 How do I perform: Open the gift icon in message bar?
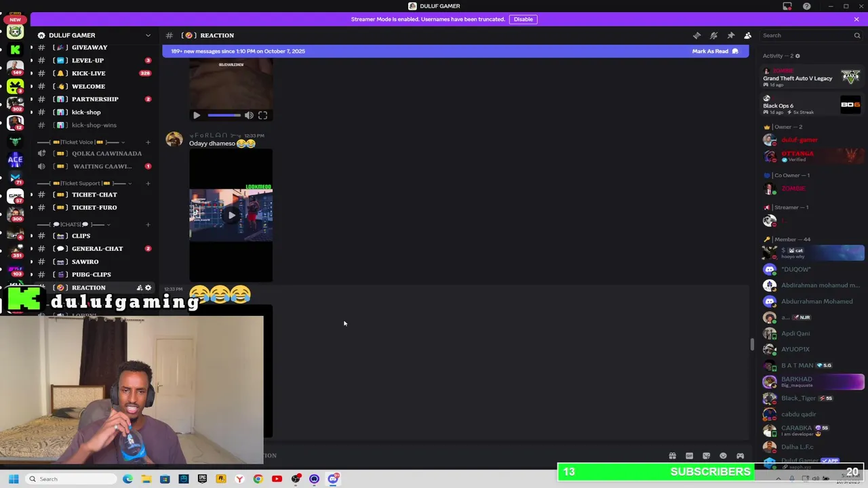672,455
